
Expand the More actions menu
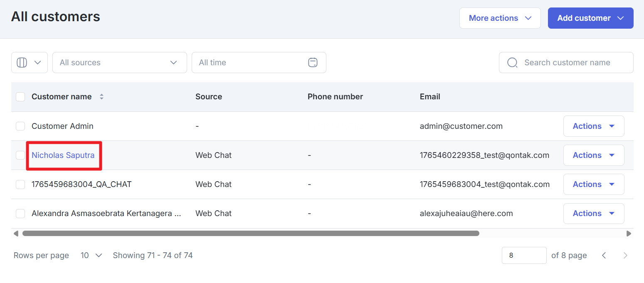pos(500,18)
